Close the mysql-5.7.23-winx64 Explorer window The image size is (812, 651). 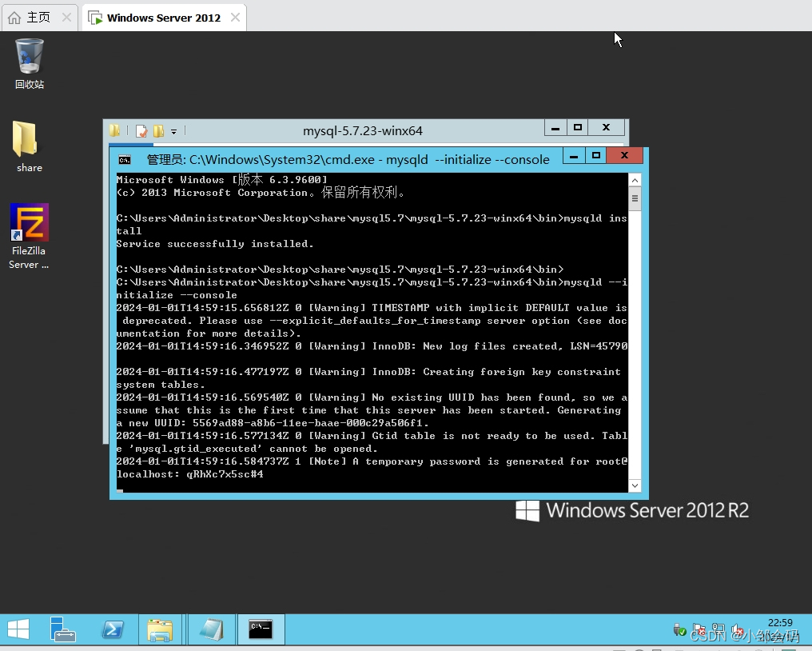[x=607, y=127]
